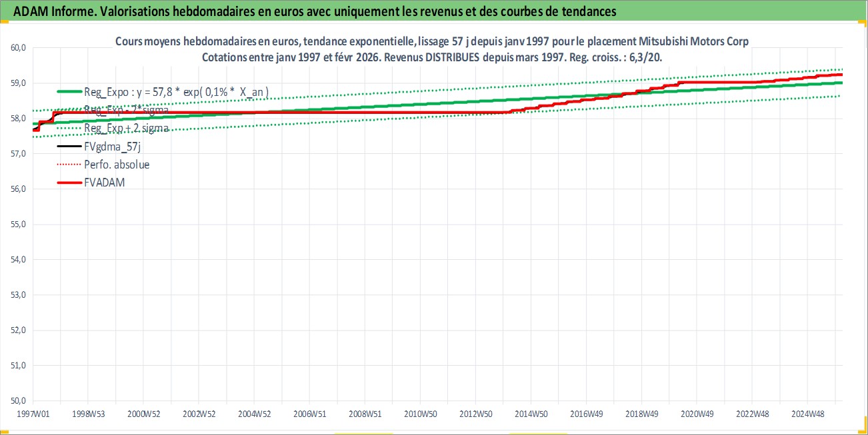Select the chart title line 'Cours moyens hebdomadaires en euros'
Viewport: 868px width, 435px height.
432,41
